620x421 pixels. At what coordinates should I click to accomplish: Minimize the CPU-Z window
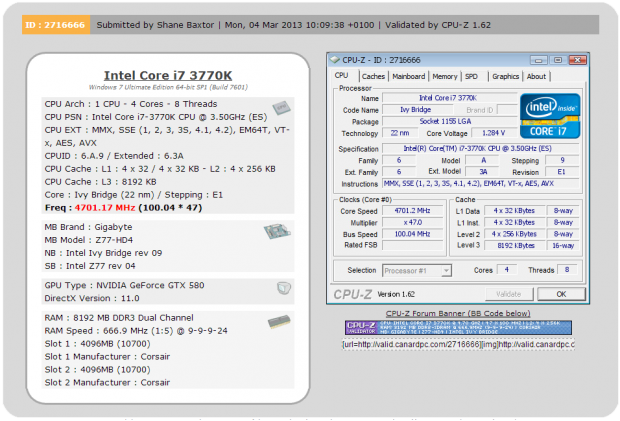[x=538, y=60]
